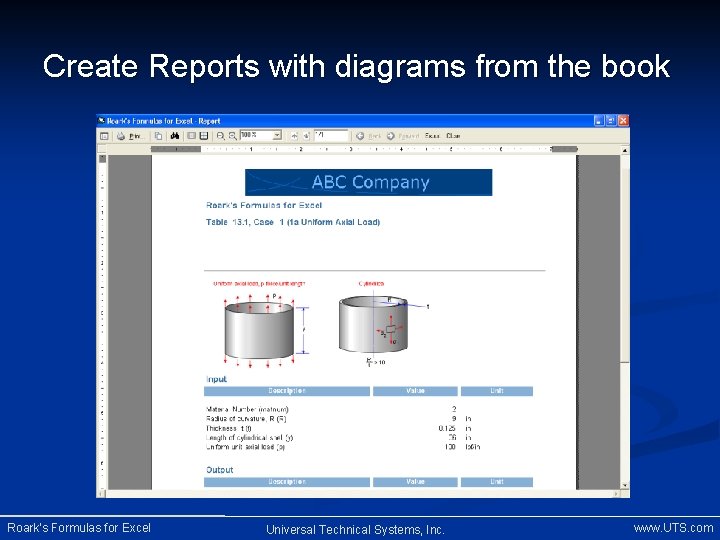Click the Print... toolbar label
The width and height of the screenshot is (720, 540).
coord(136,136)
